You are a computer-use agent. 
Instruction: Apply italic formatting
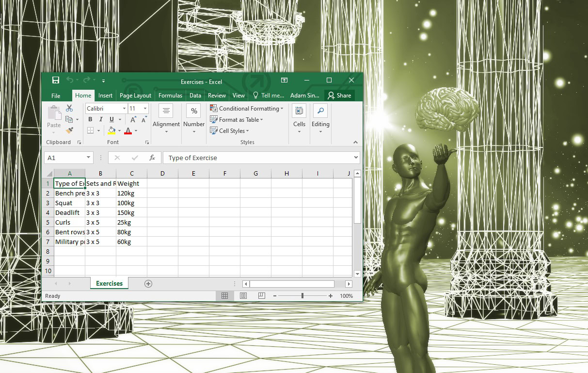[100, 119]
